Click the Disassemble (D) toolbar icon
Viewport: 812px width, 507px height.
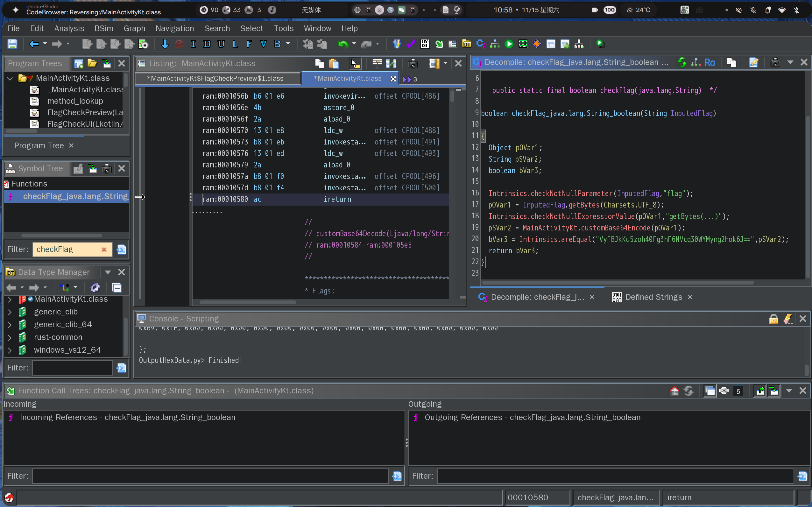tap(207, 44)
